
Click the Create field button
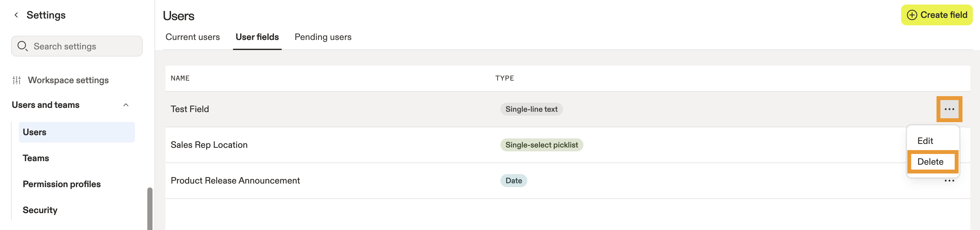(936, 15)
